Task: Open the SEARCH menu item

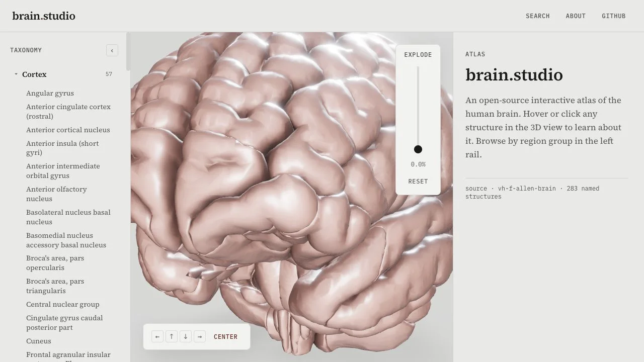Action: [x=538, y=16]
